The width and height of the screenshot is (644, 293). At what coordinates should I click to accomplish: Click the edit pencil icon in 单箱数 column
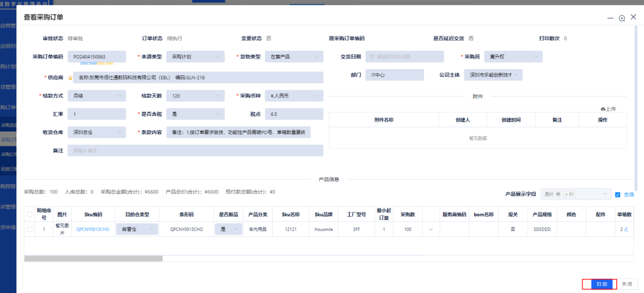pos(626,230)
